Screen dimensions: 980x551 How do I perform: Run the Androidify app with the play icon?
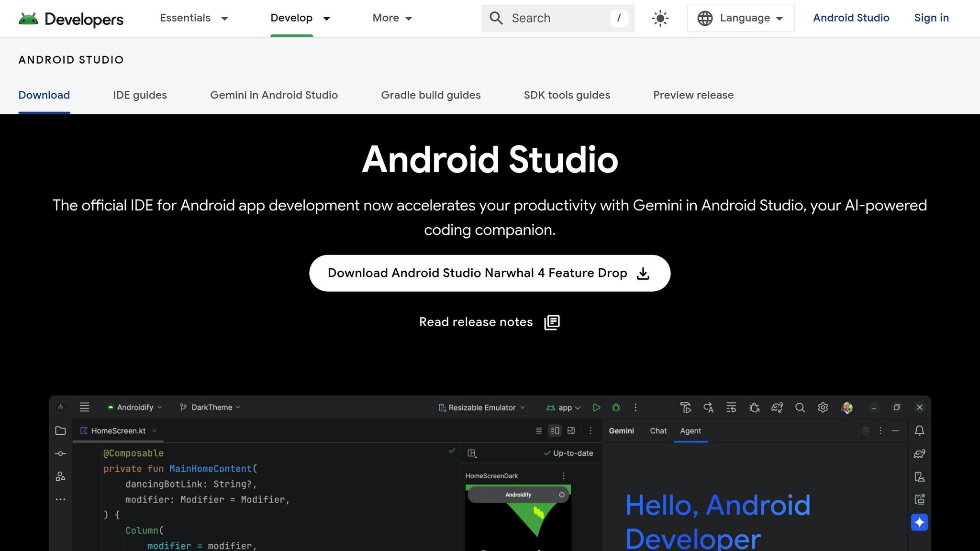(597, 407)
